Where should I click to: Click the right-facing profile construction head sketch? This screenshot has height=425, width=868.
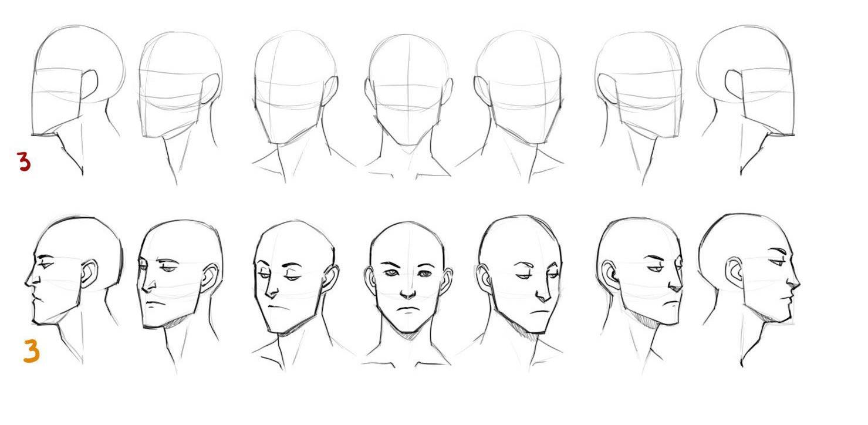pyautogui.click(x=747, y=100)
